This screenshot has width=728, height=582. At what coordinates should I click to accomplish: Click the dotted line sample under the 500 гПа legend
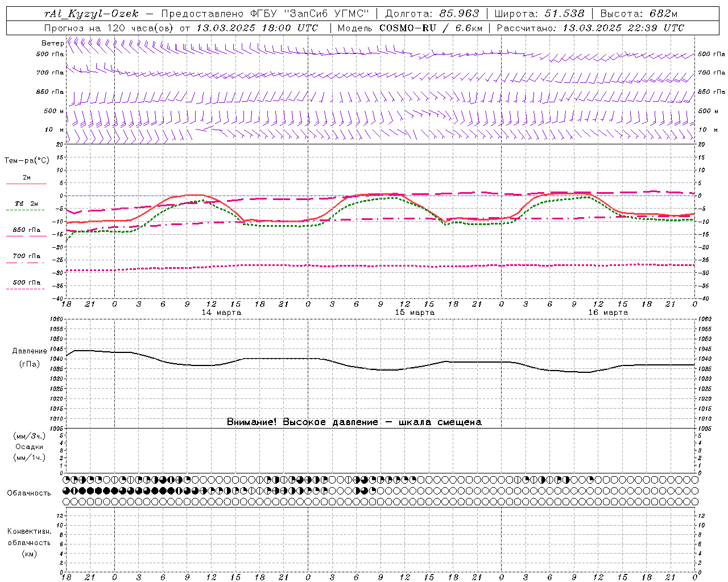pos(26,289)
